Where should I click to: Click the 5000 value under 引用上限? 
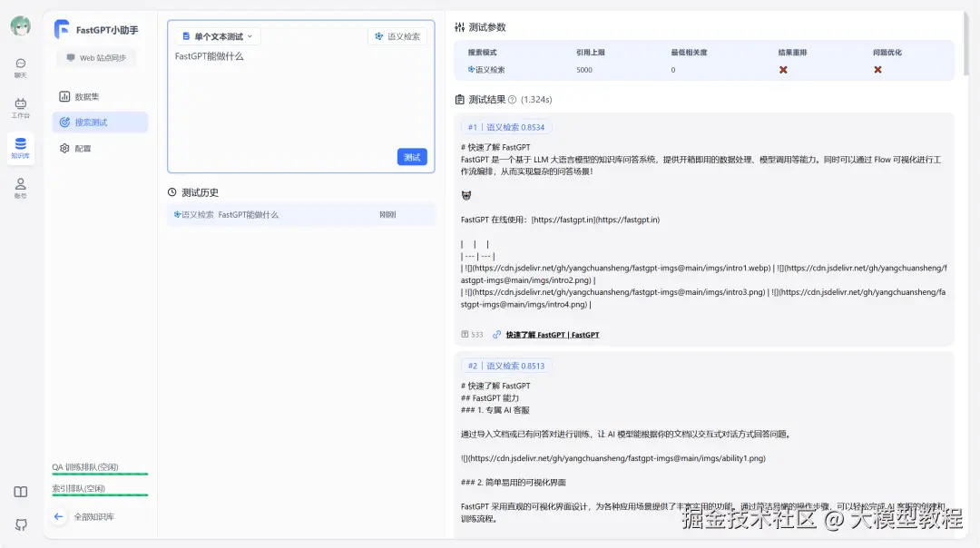pyautogui.click(x=584, y=69)
